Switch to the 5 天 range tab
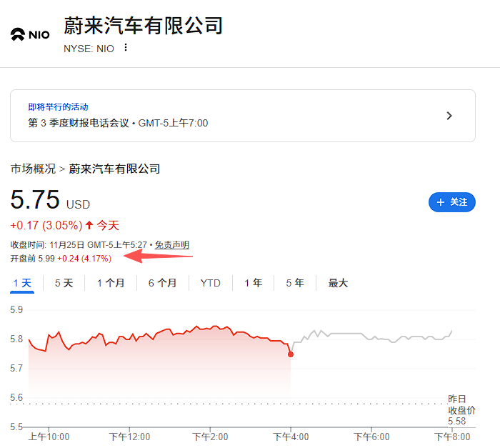500x448 pixels. tap(64, 283)
